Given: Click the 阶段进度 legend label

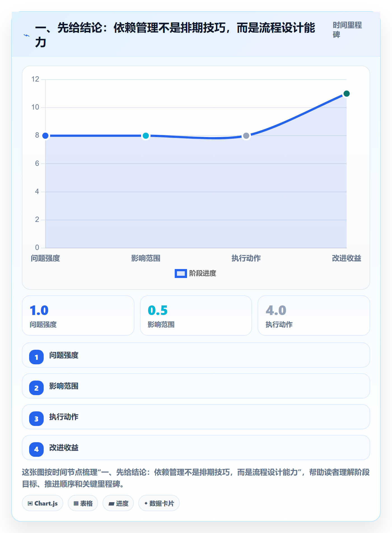Looking at the screenshot, I should coord(202,273).
